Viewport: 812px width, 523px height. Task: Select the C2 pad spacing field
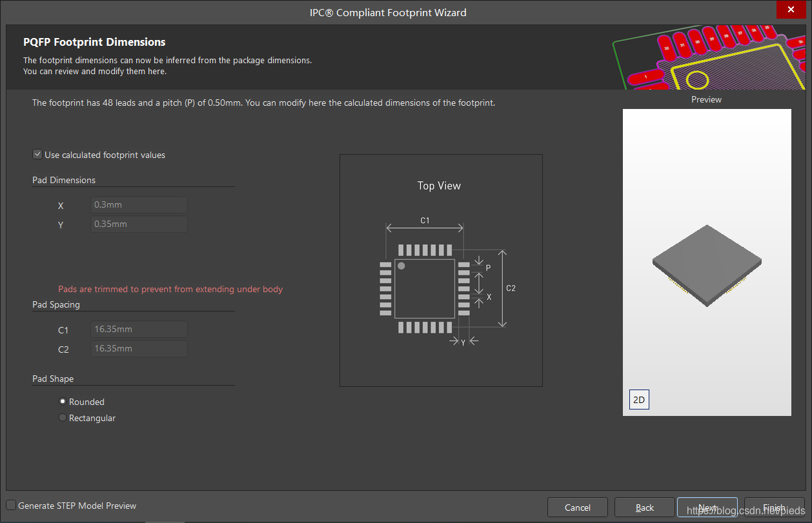pyautogui.click(x=139, y=349)
